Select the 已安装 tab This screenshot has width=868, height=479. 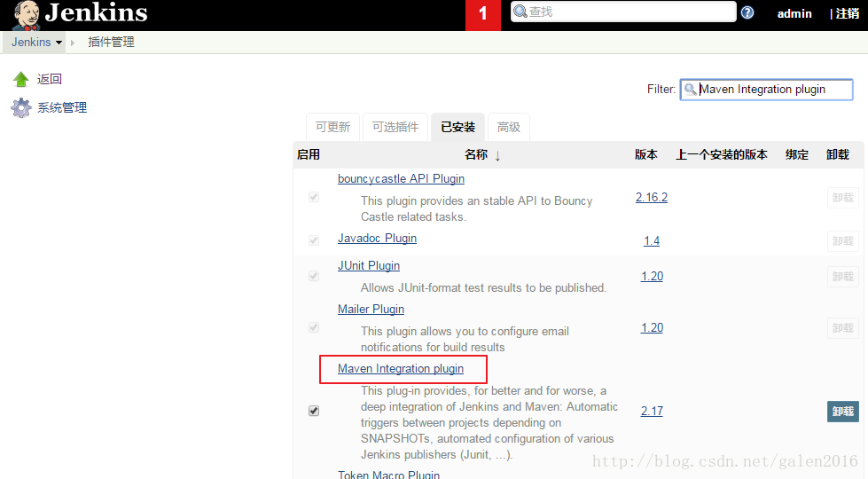click(x=457, y=127)
